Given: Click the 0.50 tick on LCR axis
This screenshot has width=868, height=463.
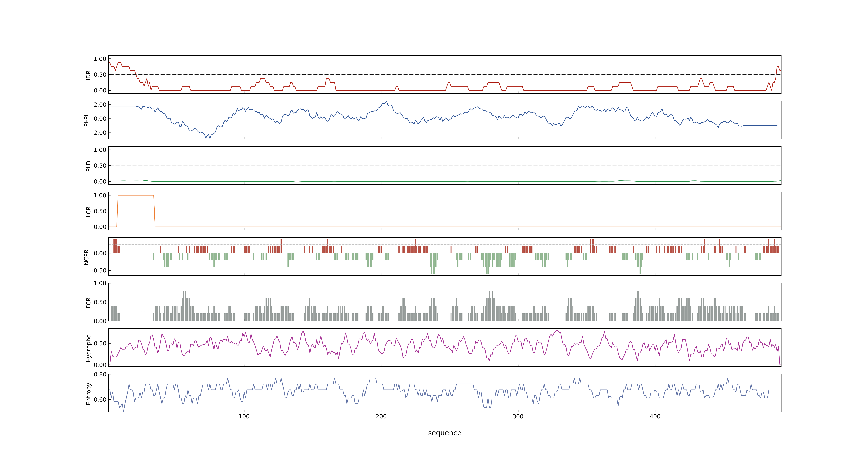Looking at the screenshot, I should (100, 211).
